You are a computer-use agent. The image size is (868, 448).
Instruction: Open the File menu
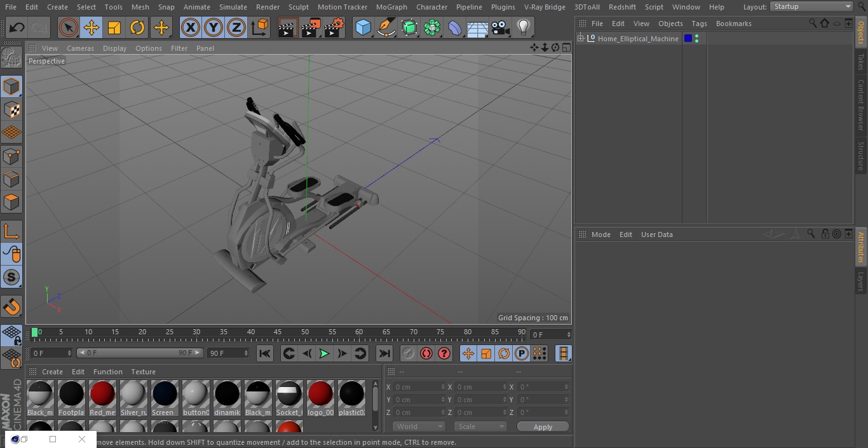pyautogui.click(x=10, y=7)
